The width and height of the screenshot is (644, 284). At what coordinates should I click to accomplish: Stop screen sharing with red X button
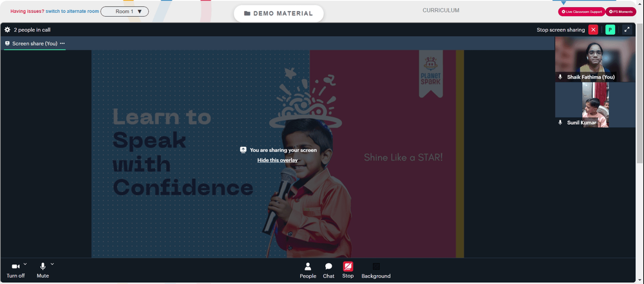click(593, 30)
